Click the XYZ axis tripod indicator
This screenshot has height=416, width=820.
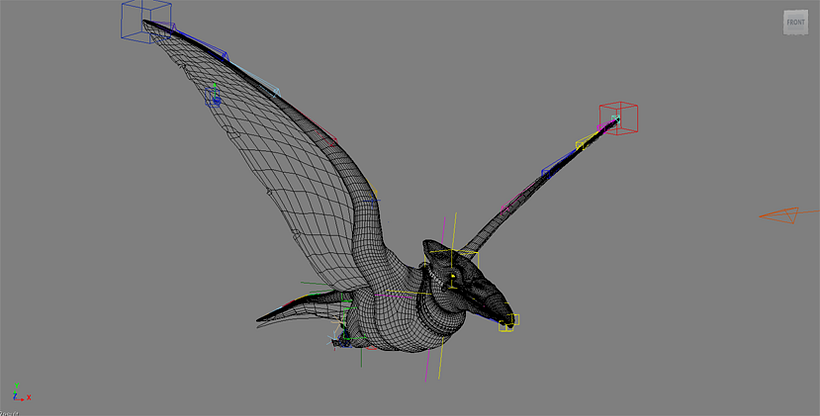point(20,393)
